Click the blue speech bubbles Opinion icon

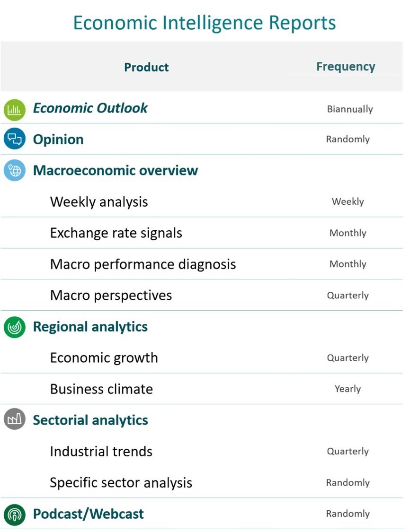[x=15, y=139]
